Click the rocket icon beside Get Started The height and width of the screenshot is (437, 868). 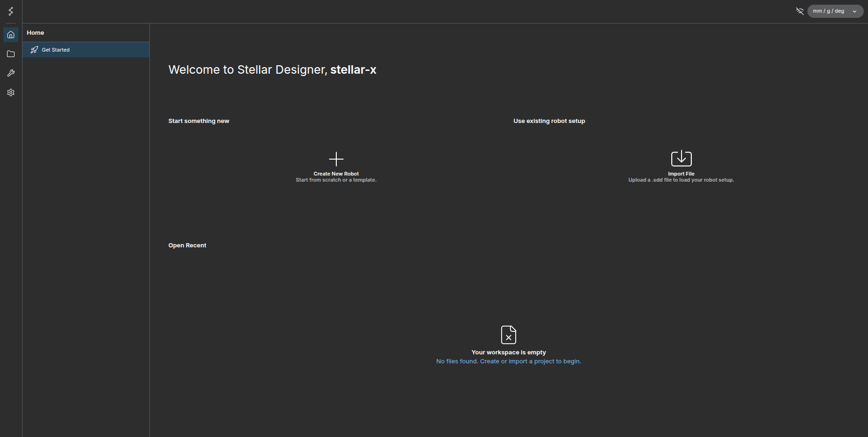pyautogui.click(x=34, y=50)
